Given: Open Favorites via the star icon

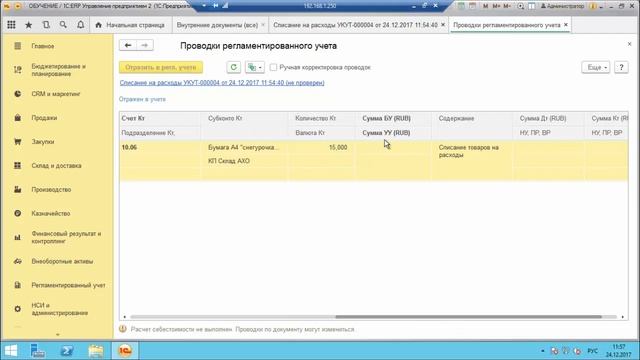Looking at the screenshot, I should 29,25.
